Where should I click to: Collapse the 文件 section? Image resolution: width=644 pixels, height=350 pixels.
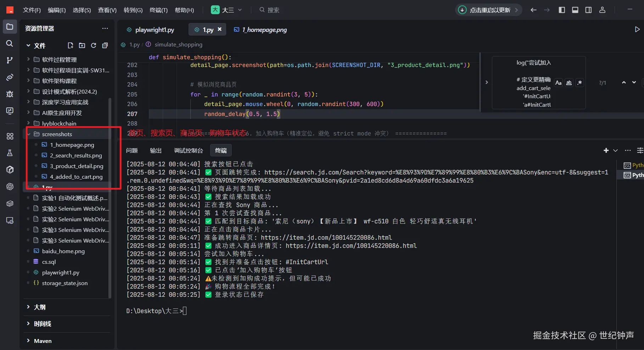click(x=28, y=45)
